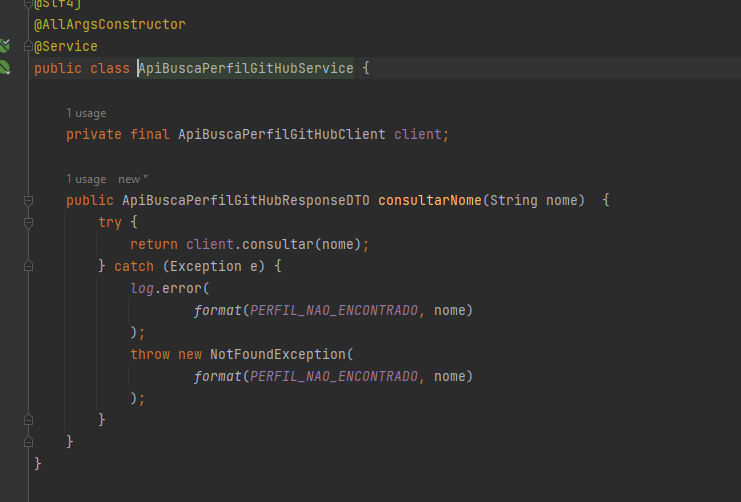
Task: Click the 'throw' keyword
Action: [x=150, y=355]
